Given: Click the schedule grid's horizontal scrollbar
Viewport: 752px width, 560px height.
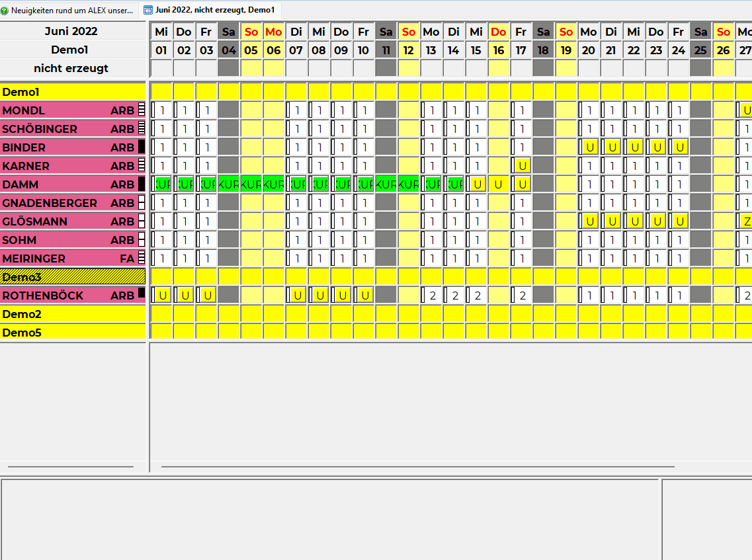Looking at the screenshot, I should [x=417, y=467].
